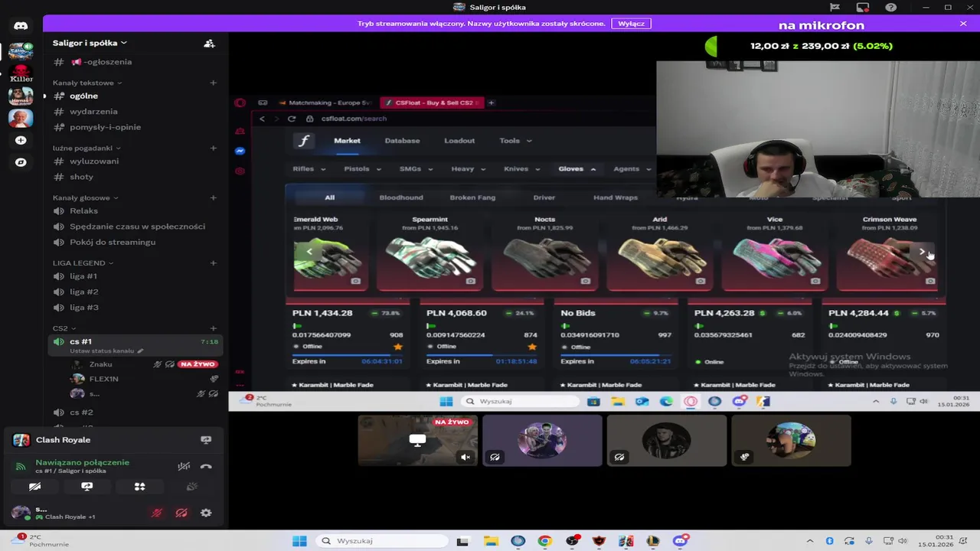The height and width of the screenshot is (551, 980).
Task: Collapse the LIGA LEGEND category
Action: click(x=83, y=262)
